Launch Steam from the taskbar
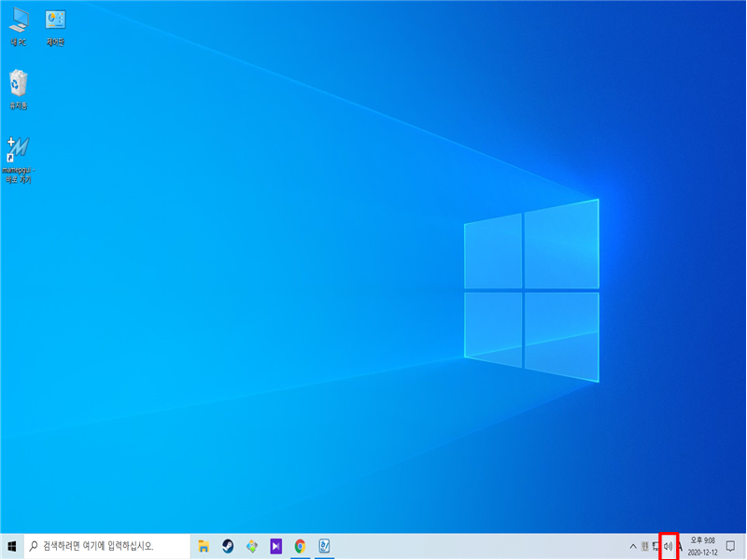 tap(228, 546)
